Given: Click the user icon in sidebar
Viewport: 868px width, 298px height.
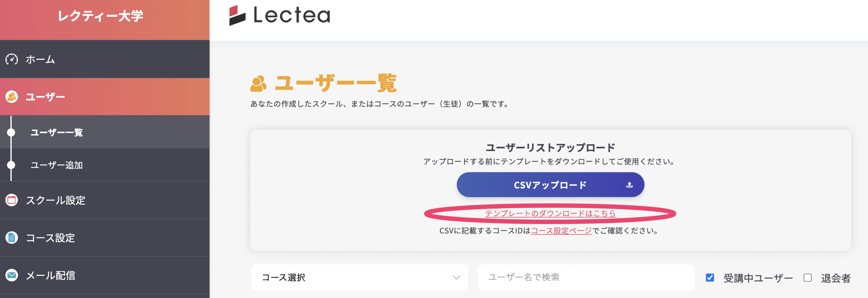Looking at the screenshot, I should [12, 97].
